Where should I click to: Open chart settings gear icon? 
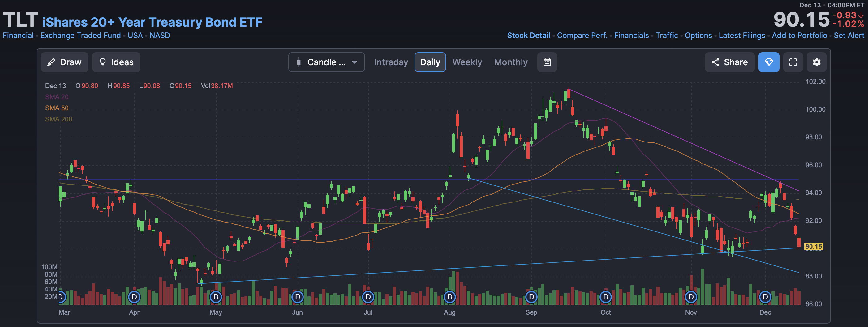point(816,62)
